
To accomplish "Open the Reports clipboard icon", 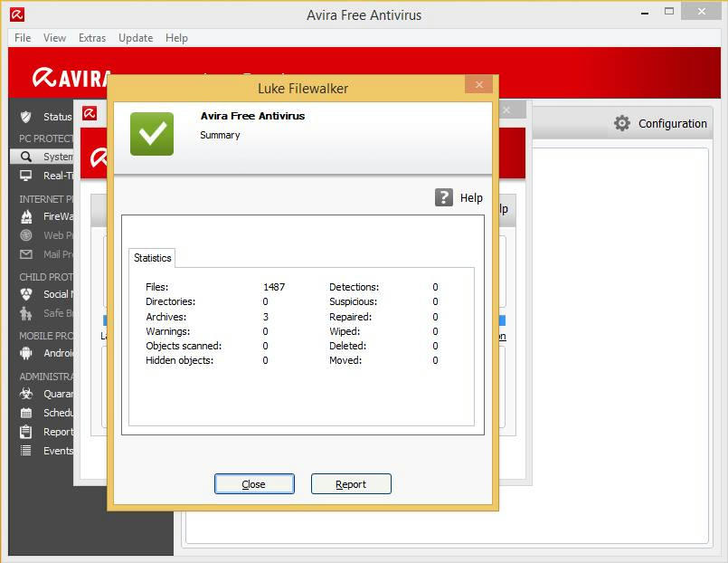I will 26,432.
